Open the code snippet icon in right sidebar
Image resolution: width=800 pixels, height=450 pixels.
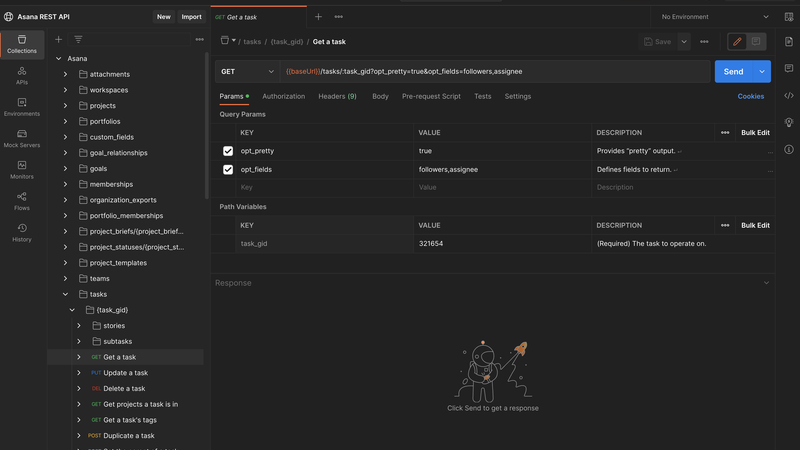pyautogui.click(x=789, y=95)
